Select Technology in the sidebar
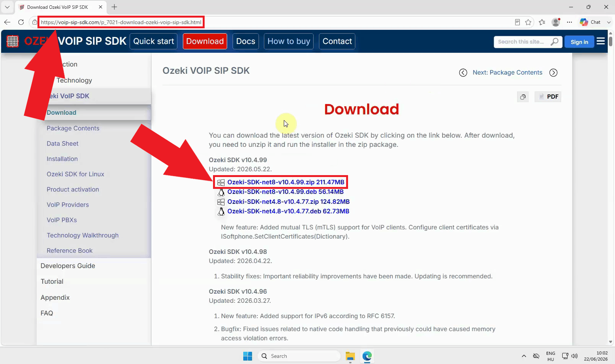Image resolution: width=615 pixels, height=364 pixels. pos(74,80)
